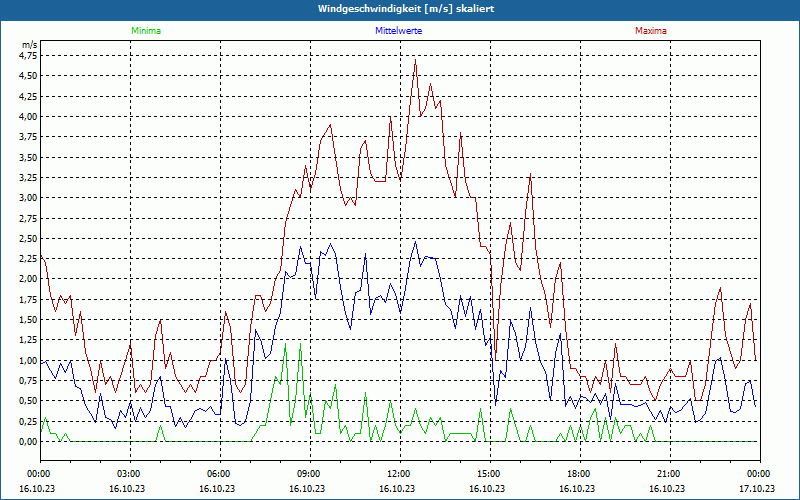Click the red Maxima peak near 12:30

pos(415,60)
